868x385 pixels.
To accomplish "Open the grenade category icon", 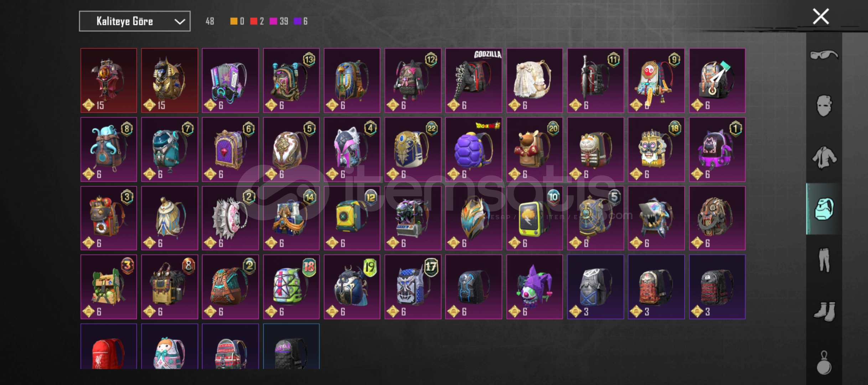I will click(824, 363).
